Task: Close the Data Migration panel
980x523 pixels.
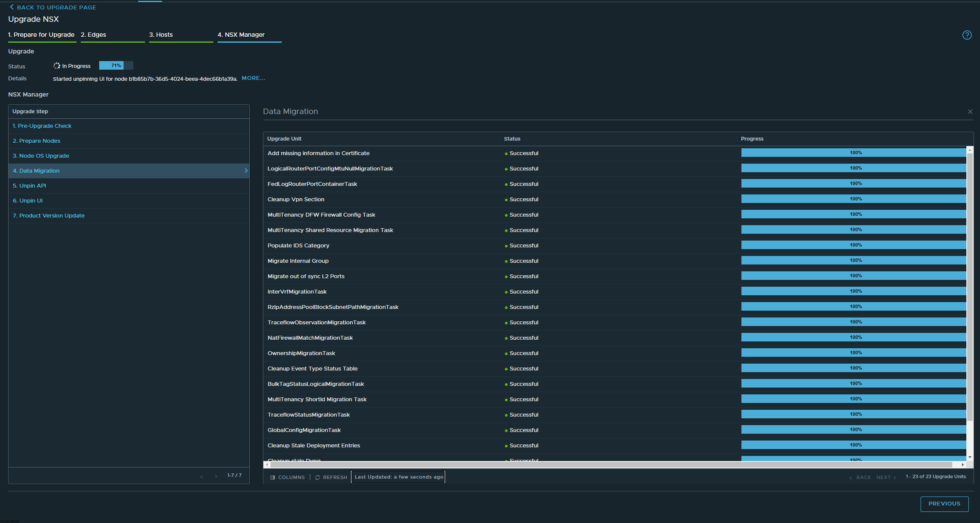Action: pyautogui.click(x=970, y=112)
